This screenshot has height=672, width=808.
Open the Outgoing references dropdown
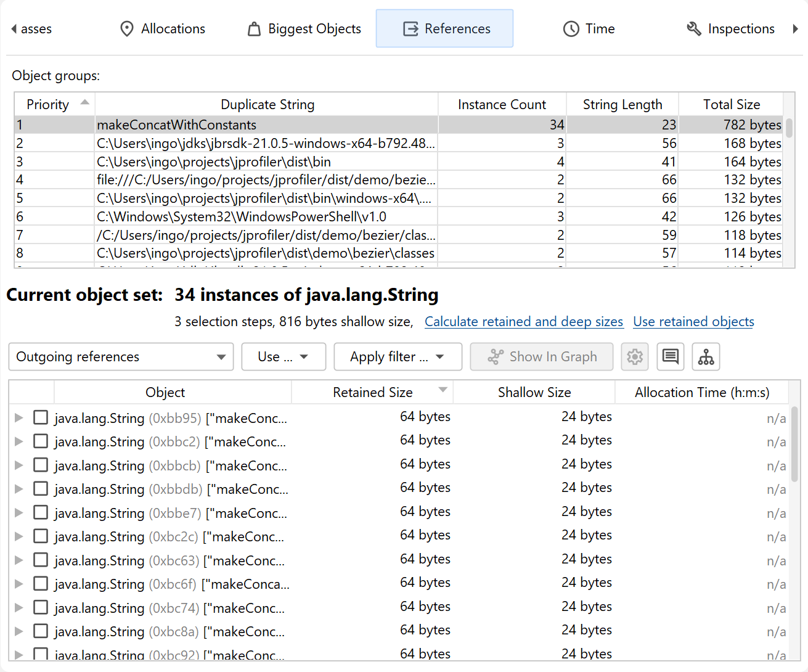click(121, 357)
